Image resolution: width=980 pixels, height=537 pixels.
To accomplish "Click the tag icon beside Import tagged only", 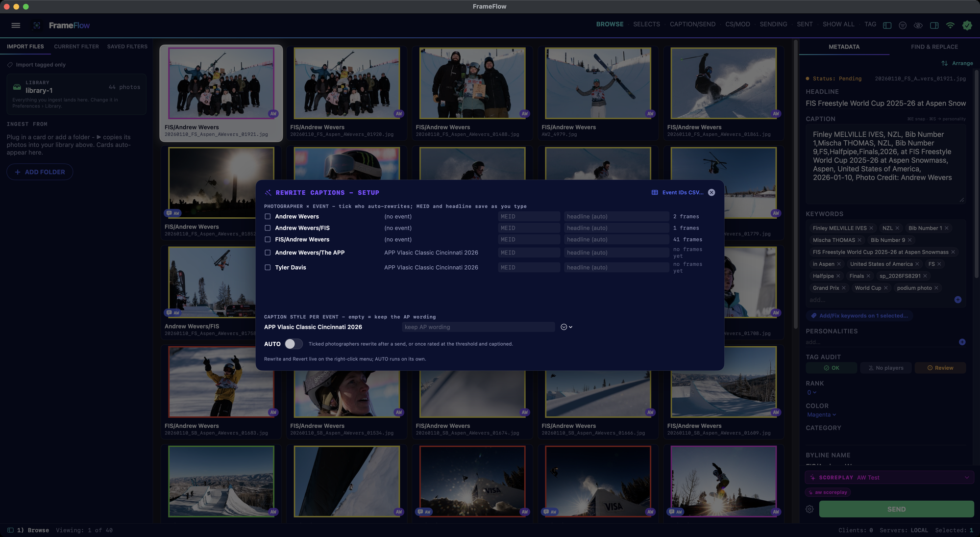I will (10, 65).
